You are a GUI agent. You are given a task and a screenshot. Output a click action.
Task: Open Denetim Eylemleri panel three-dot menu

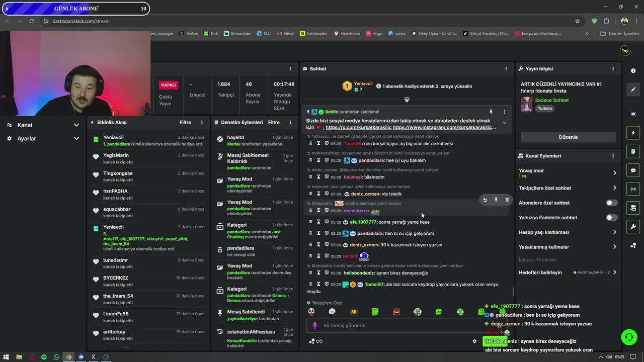point(290,122)
